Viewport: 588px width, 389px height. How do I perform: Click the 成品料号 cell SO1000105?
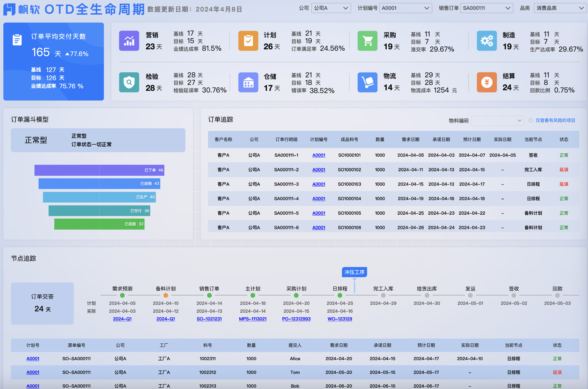click(349, 213)
